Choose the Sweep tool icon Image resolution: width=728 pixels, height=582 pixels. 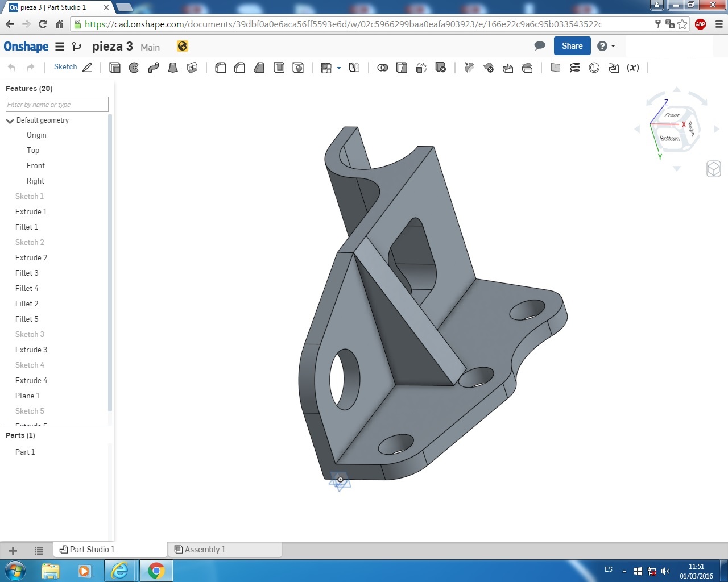coord(154,68)
